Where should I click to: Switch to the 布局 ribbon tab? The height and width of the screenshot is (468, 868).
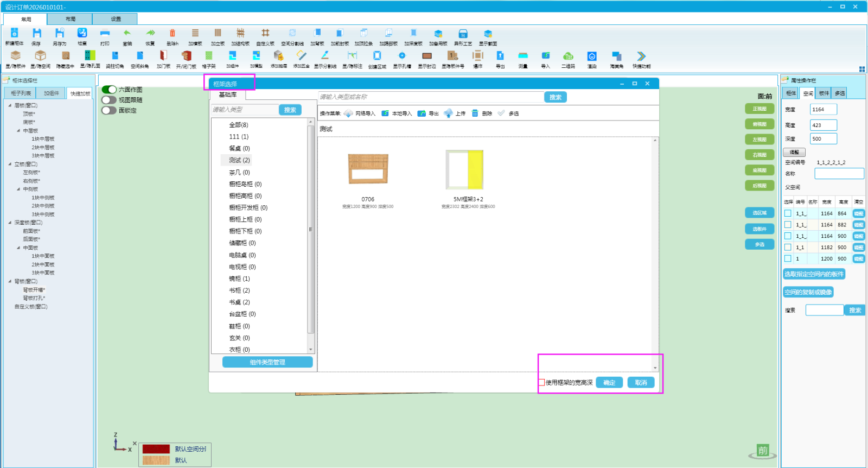click(70, 19)
